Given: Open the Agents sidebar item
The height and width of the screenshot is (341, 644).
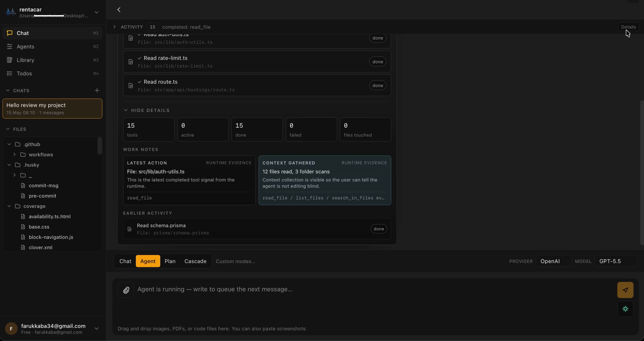Looking at the screenshot, I should tap(53, 47).
